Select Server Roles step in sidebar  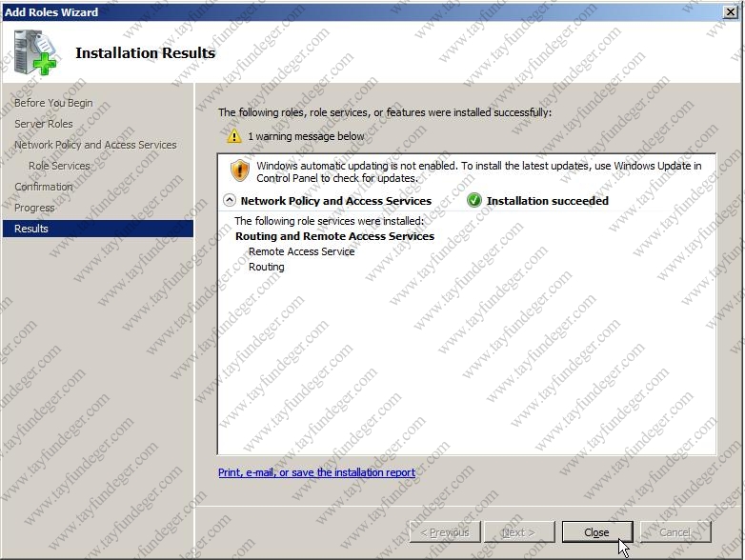(x=43, y=124)
